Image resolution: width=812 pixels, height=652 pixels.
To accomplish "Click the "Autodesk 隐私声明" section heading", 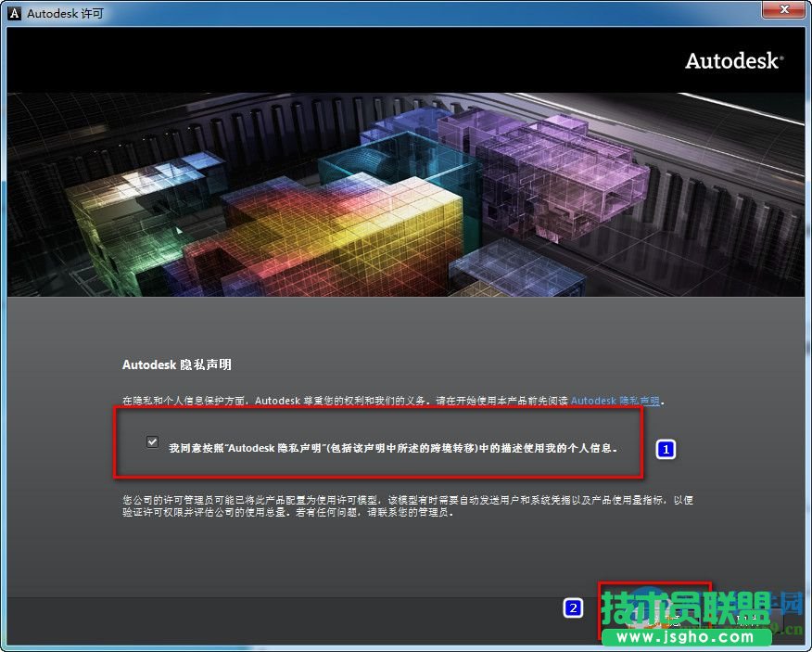I will tap(175, 364).
